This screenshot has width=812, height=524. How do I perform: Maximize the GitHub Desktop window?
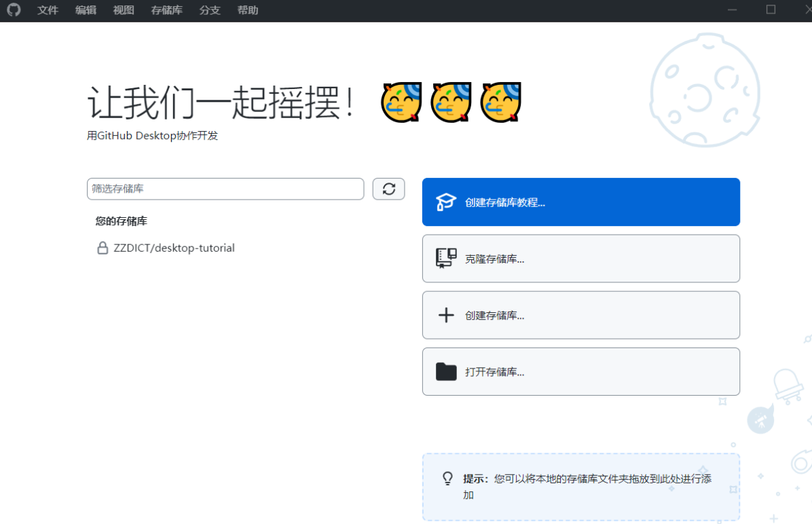(x=771, y=10)
